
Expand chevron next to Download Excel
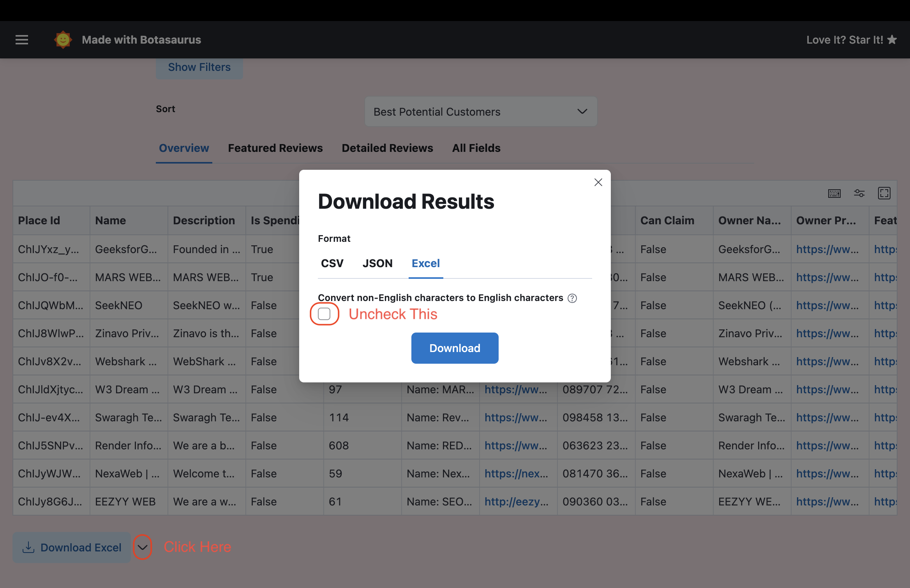tap(142, 547)
